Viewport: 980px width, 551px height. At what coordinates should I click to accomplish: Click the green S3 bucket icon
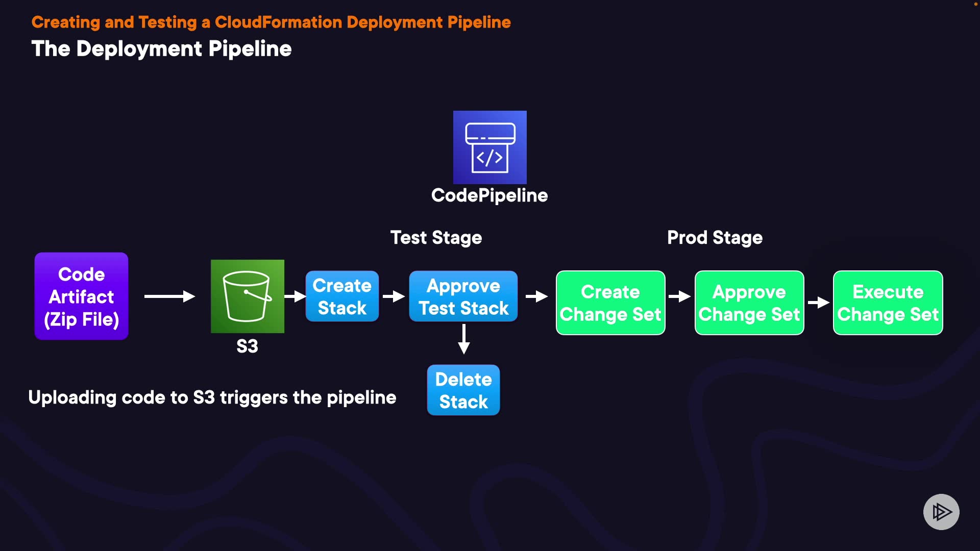pos(248,296)
